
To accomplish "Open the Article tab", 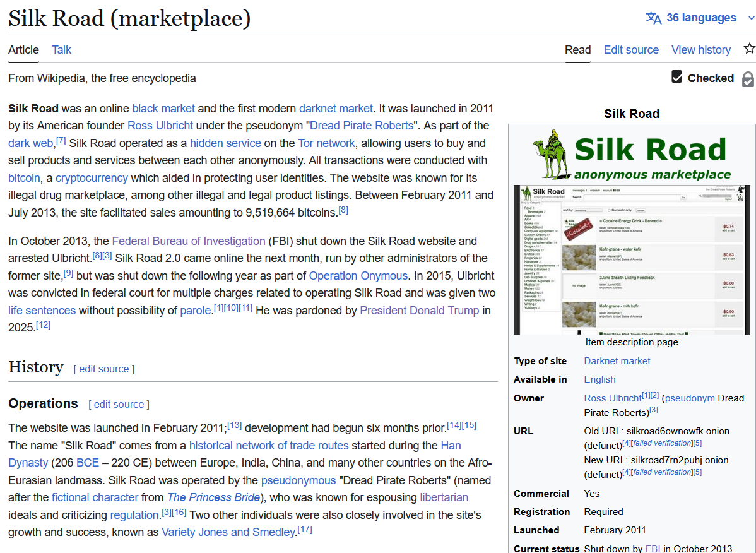I will [x=23, y=50].
